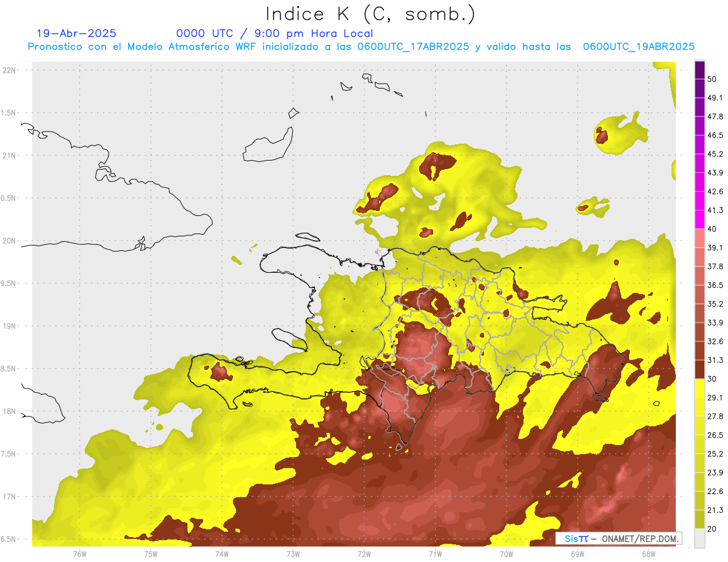Select the "29.1" value on the color scale
728x562 pixels.
[x=715, y=398]
